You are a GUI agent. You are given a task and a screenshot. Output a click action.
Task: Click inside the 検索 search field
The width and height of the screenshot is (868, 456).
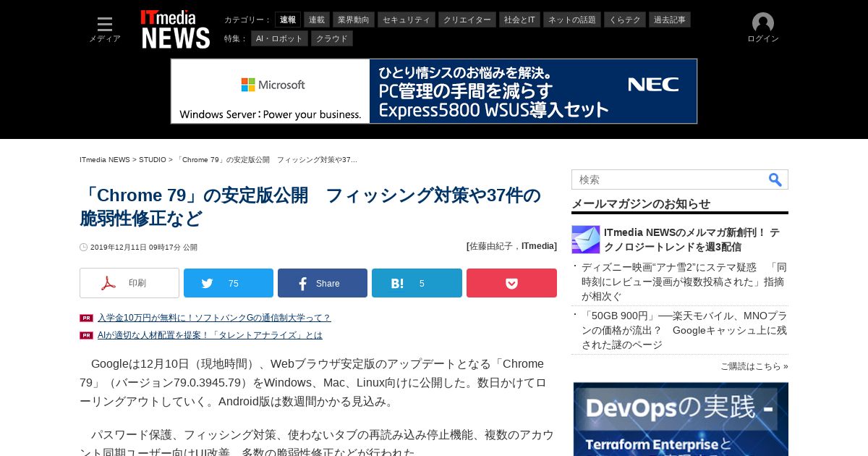pos(669,180)
